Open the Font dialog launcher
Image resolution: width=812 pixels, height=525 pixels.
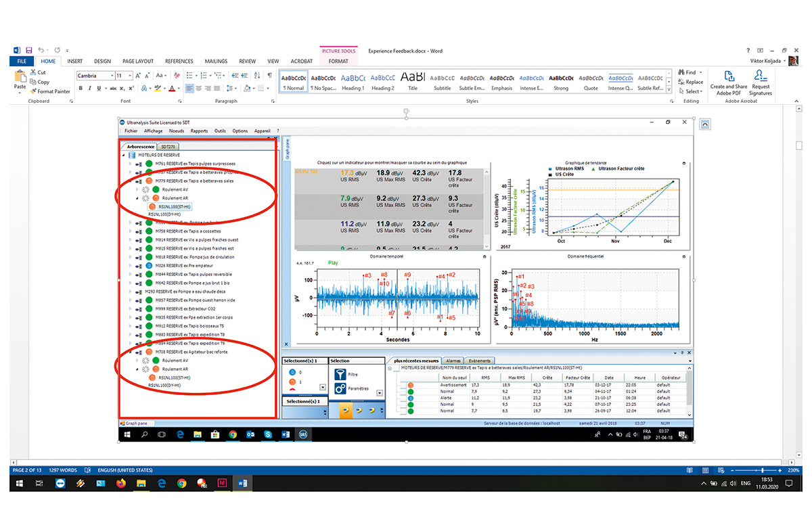tap(180, 101)
